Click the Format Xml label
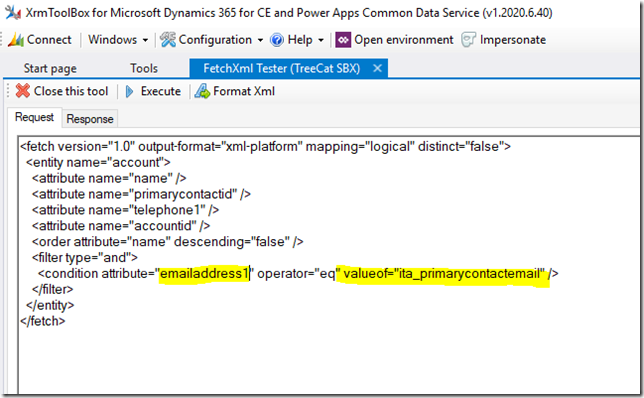The height and width of the screenshot is (398, 644). coord(244,91)
